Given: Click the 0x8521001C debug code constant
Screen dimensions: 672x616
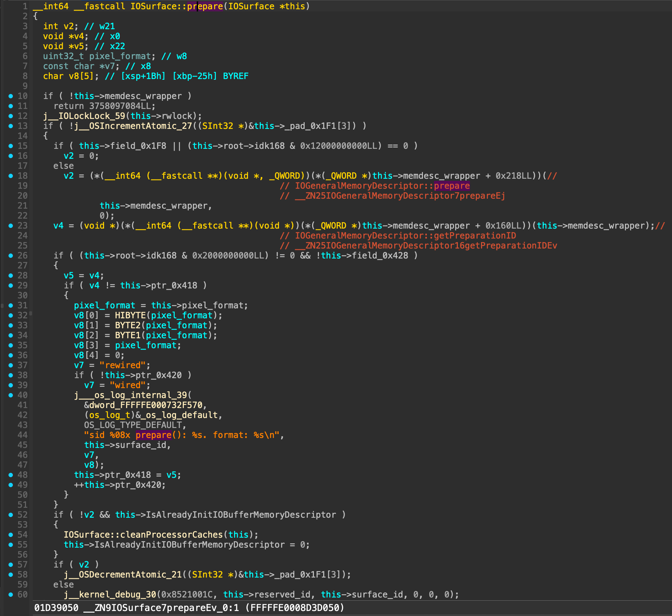Looking at the screenshot, I should (x=187, y=594).
